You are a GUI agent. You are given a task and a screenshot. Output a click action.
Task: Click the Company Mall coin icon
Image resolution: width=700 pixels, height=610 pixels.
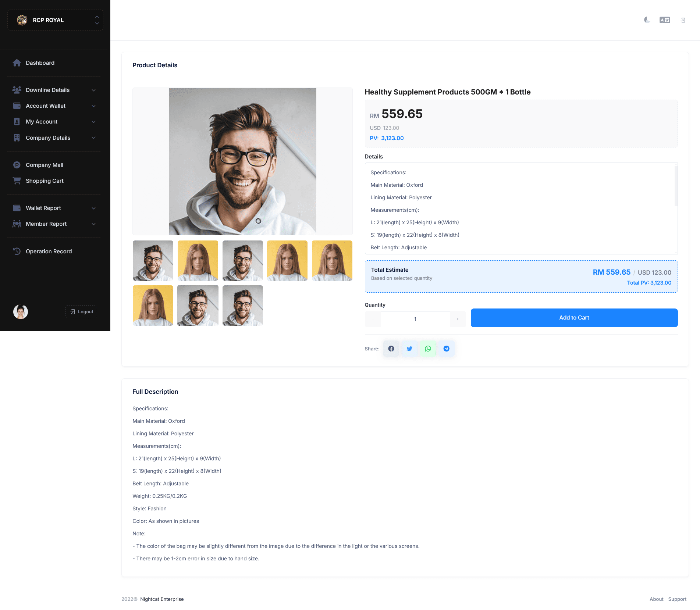[x=17, y=165]
